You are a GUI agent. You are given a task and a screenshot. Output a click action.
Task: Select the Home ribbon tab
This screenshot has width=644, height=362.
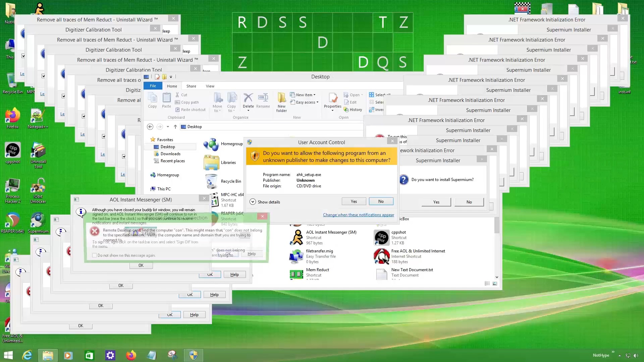point(172,86)
